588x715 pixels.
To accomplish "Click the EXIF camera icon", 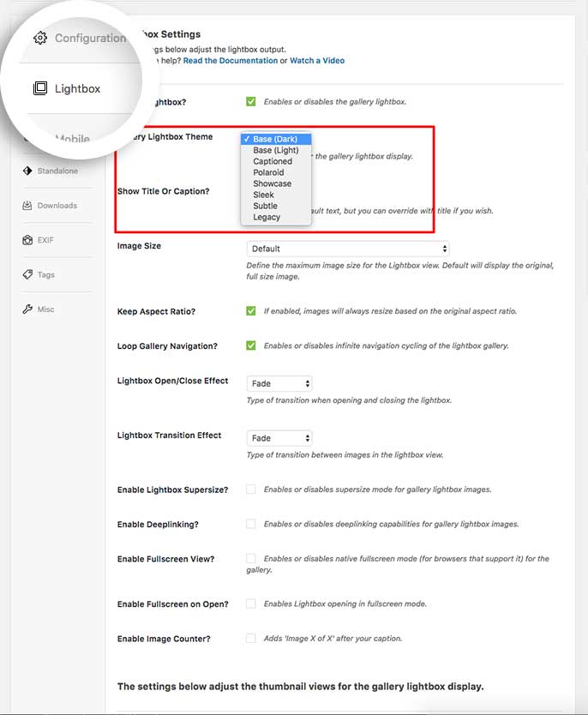I will [x=27, y=240].
